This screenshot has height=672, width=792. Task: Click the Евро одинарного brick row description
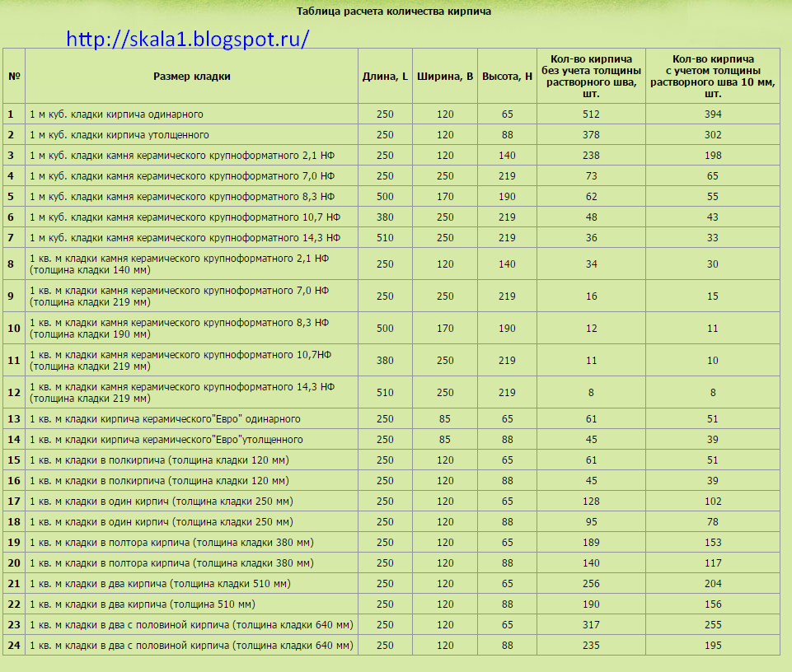click(x=165, y=419)
